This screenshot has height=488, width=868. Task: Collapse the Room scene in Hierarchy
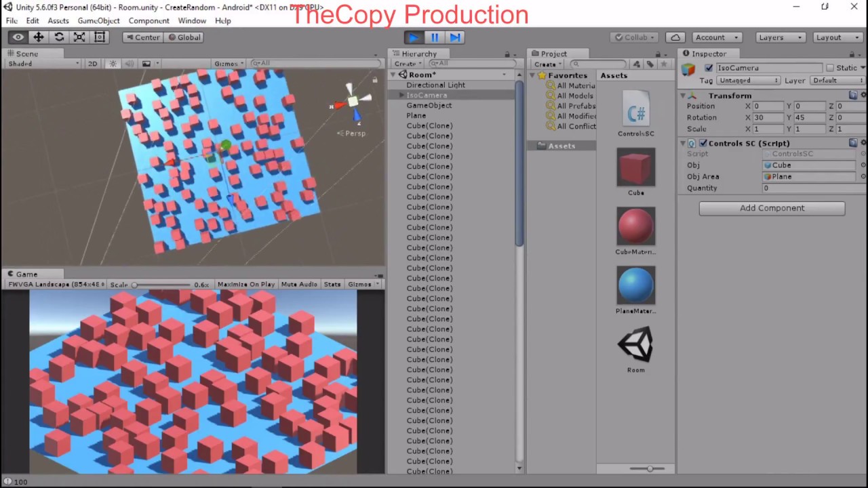tap(393, 75)
